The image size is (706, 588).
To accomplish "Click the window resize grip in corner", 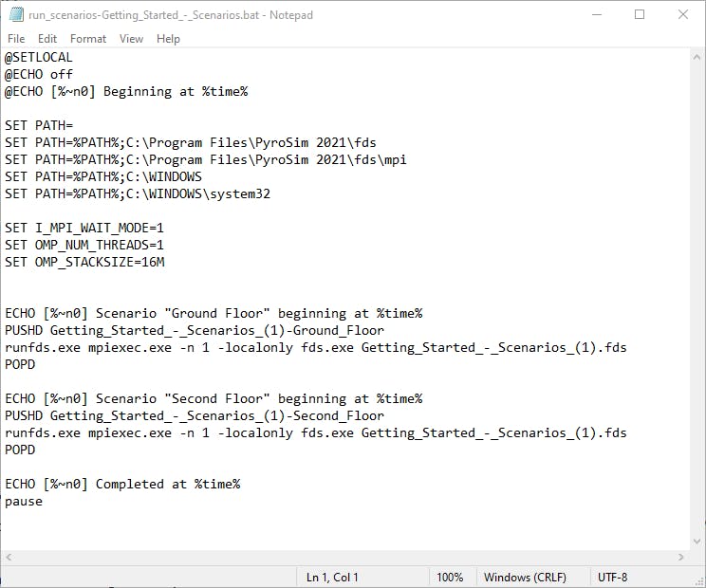I will coord(697,579).
